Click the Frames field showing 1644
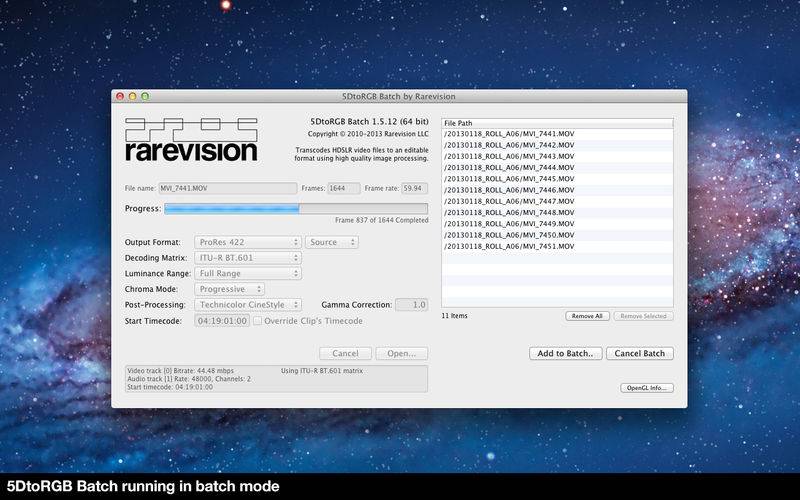 tap(344, 188)
